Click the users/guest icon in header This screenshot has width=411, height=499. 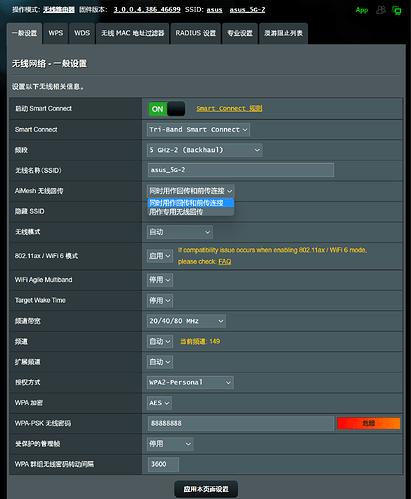click(x=381, y=10)
